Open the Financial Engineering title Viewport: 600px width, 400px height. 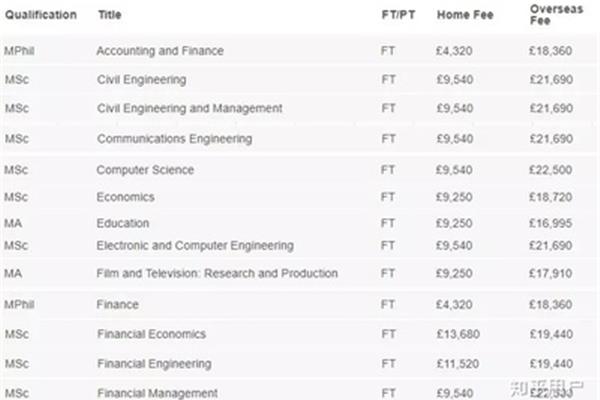pos(154,364)
